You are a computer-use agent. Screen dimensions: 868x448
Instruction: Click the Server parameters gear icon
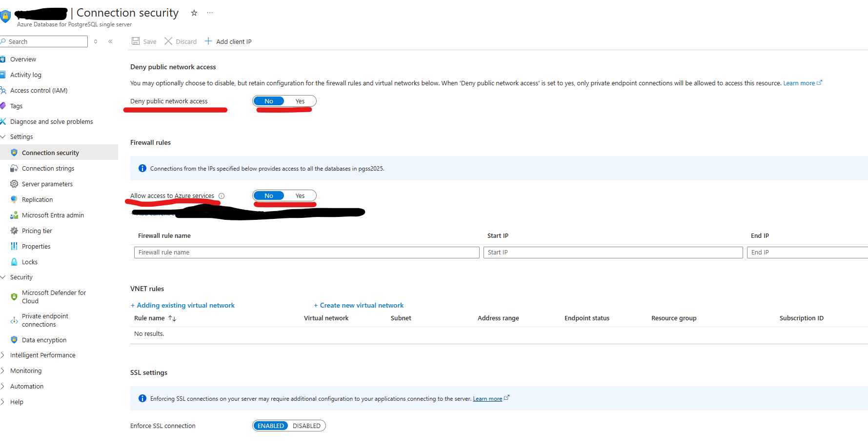(x=14, y=184)
